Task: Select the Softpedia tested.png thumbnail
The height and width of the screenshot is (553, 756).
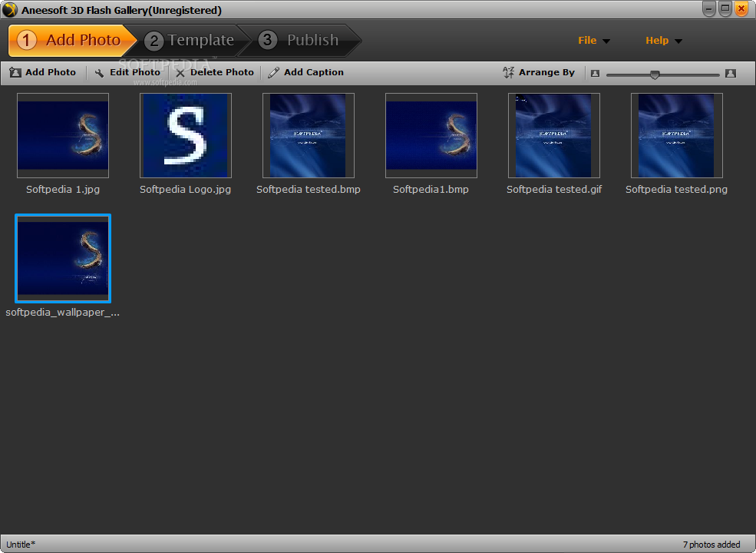Action: coord(676,136)
